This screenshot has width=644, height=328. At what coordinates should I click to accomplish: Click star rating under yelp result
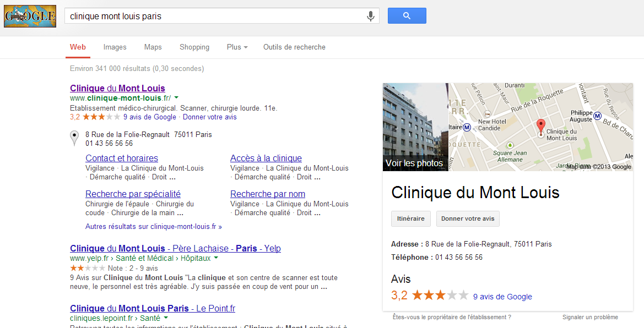(x=88, y=268)
